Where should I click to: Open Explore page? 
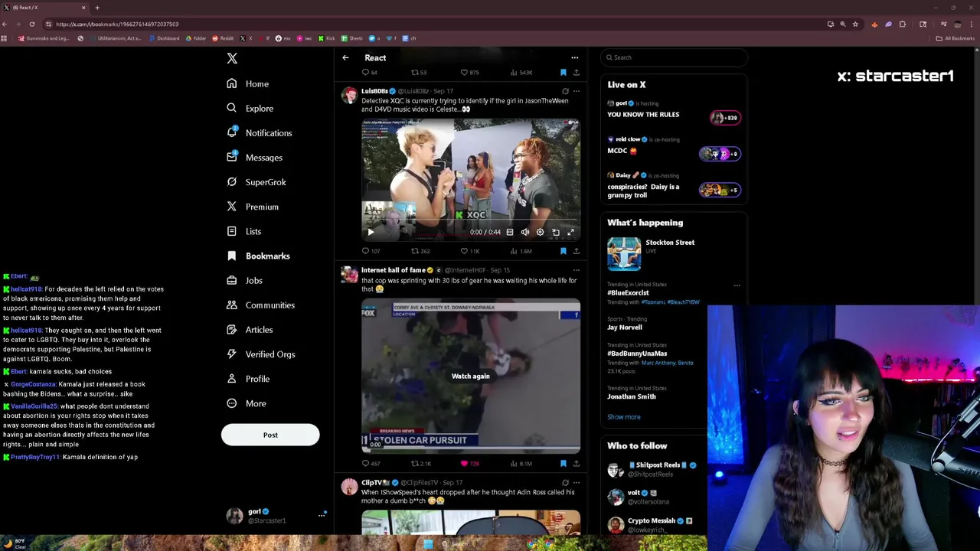point(250,108)
